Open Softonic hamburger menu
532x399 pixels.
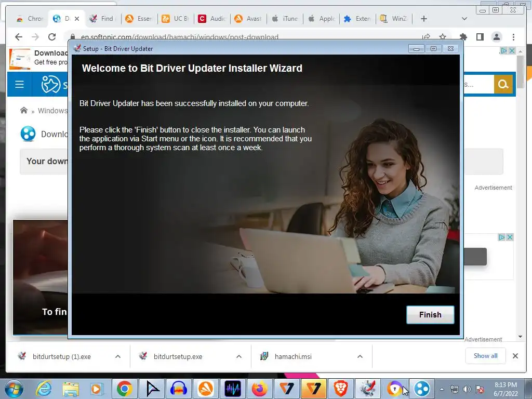tap(19, 84)
